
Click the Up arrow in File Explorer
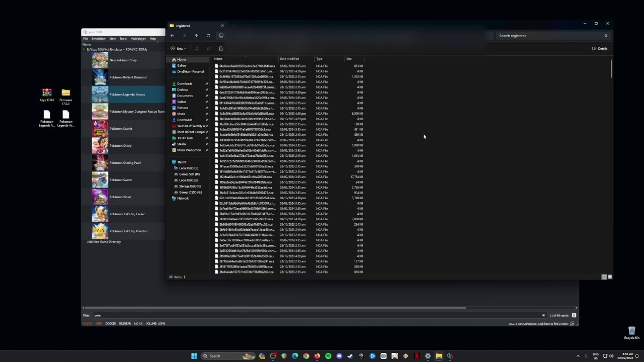196,36
